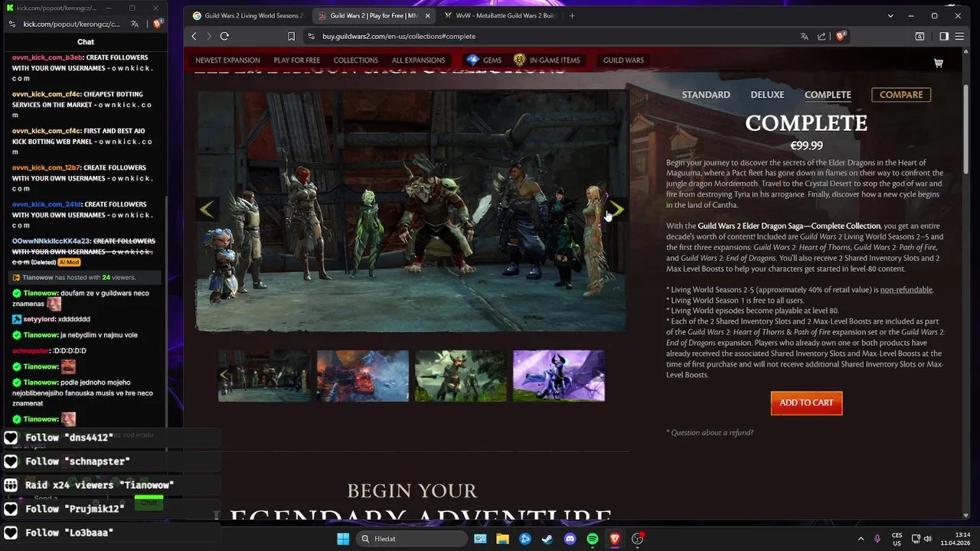Open site settings icon left of buy.guildwars2.com
This screenshot has height=551, width=980.
pyautogui.click(x=310, y=36)
